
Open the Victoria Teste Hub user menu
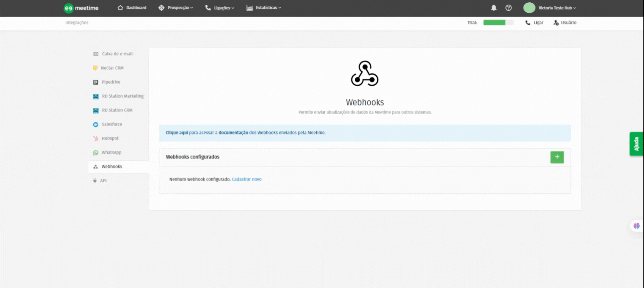[x=557, y=8]
